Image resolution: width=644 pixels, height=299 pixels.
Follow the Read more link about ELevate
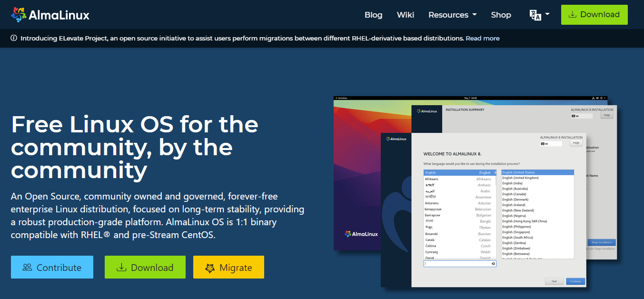483,38
